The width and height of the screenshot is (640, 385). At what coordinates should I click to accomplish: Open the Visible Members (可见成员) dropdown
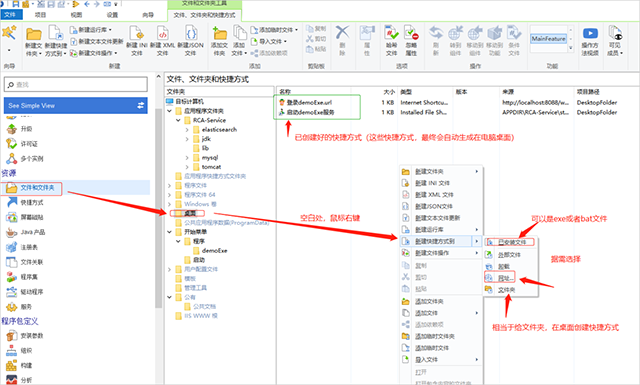tap(614, 41)
